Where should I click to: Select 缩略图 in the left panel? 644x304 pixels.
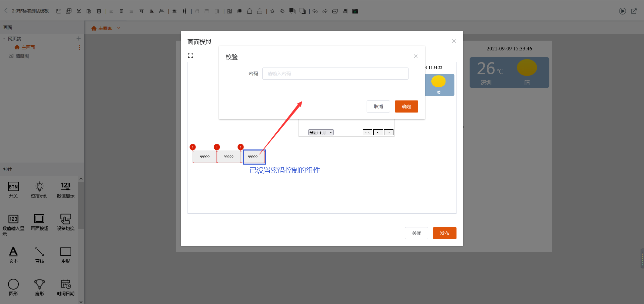click(19, 56)
